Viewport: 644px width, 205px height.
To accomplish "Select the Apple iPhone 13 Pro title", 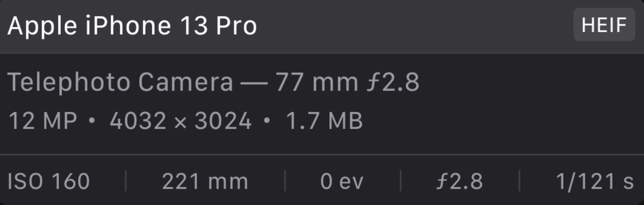I will tap(132, 26).
